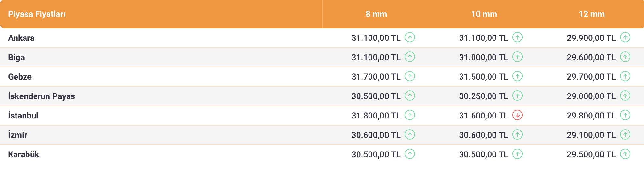Click the Piyasa Fiyatları header label

click(x=37, y=14)
